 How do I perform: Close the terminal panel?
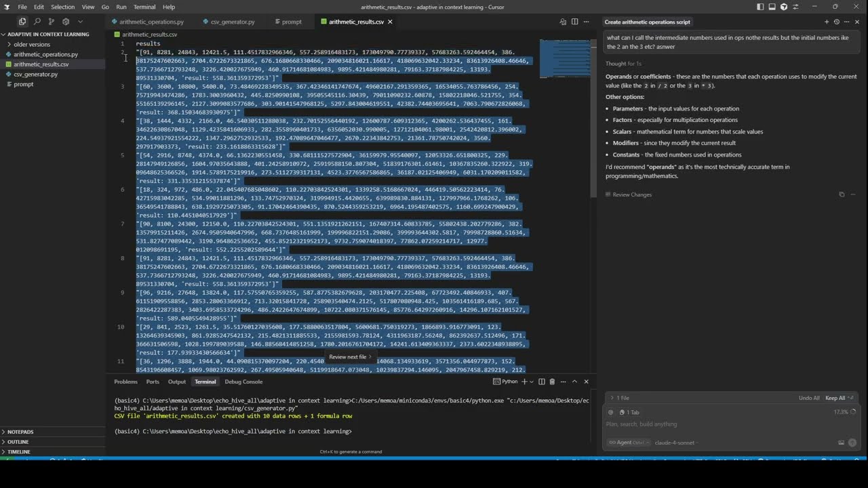click(587, 382)
